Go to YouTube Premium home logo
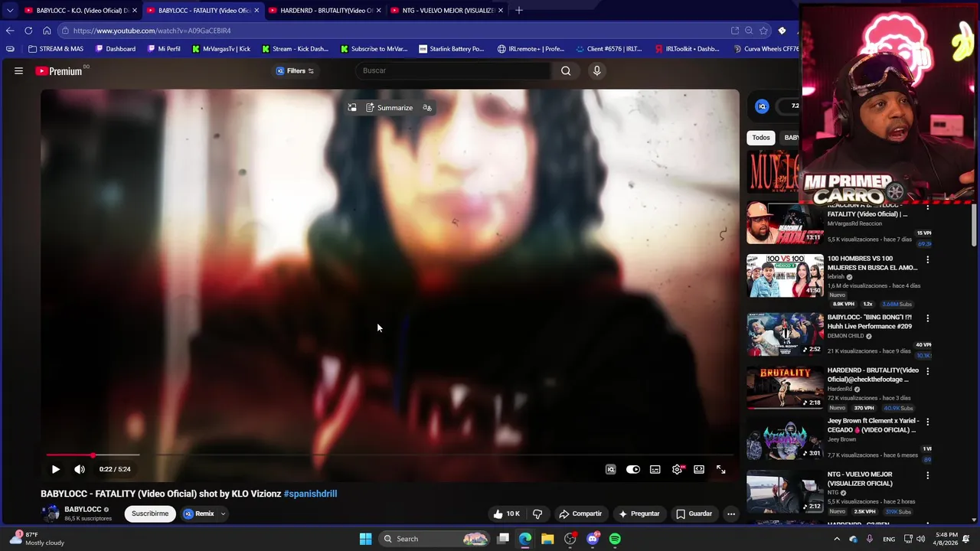980x551 pixels. (59, 71)
